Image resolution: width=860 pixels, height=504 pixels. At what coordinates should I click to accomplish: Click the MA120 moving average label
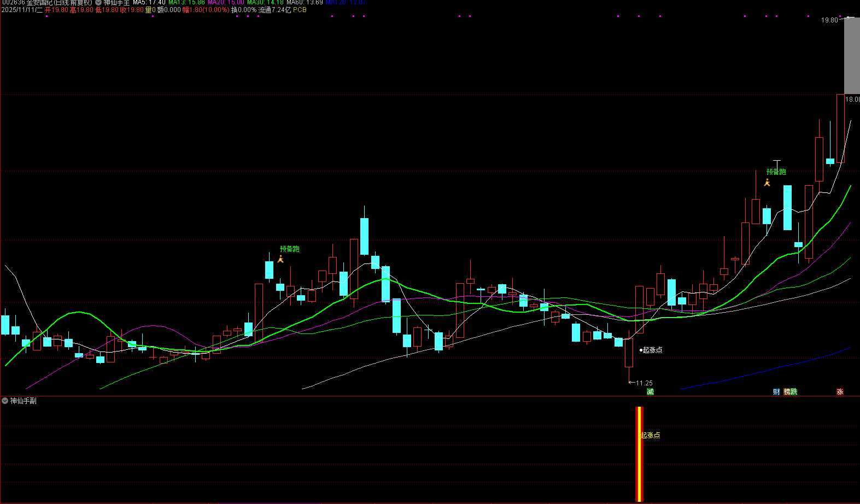346,3
